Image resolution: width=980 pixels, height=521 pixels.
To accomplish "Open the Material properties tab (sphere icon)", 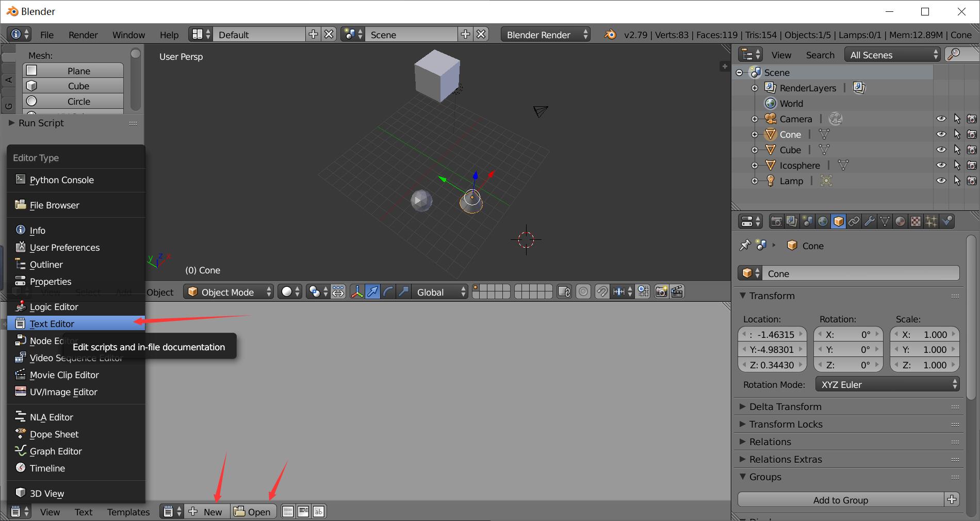I will click(900, 221).
